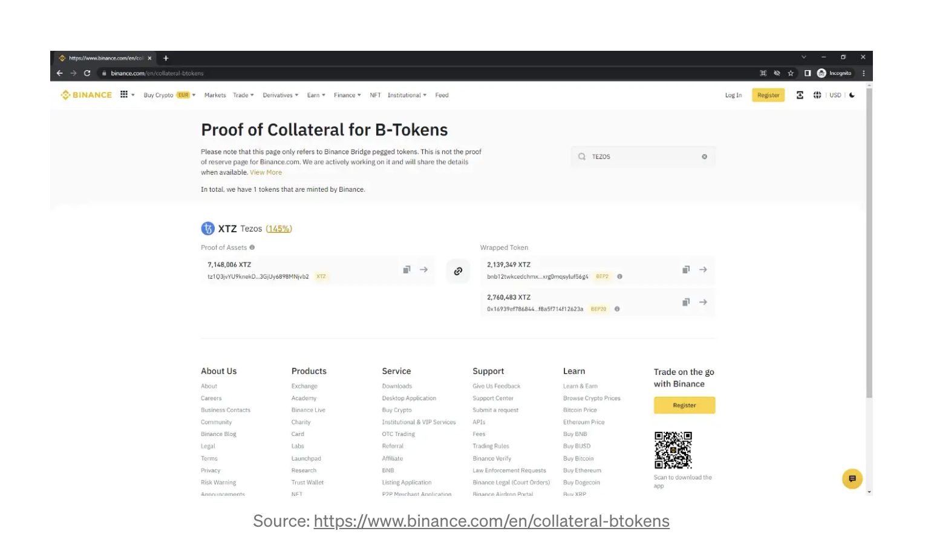
Task: Open OTC Trading footer link
Action: [x=398, y=434]
